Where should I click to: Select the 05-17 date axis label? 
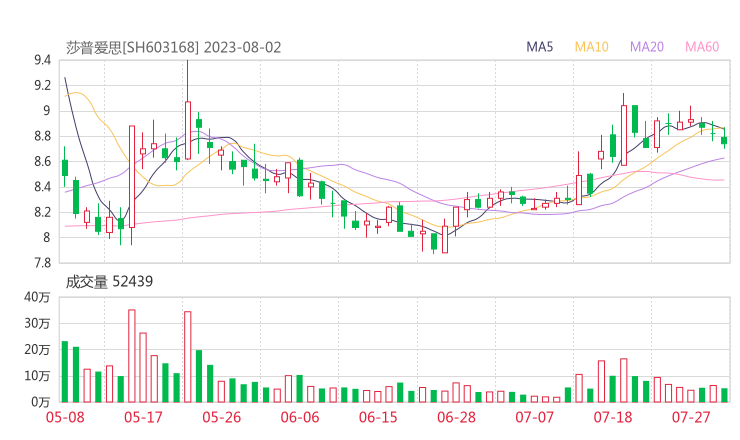(142, 416)
